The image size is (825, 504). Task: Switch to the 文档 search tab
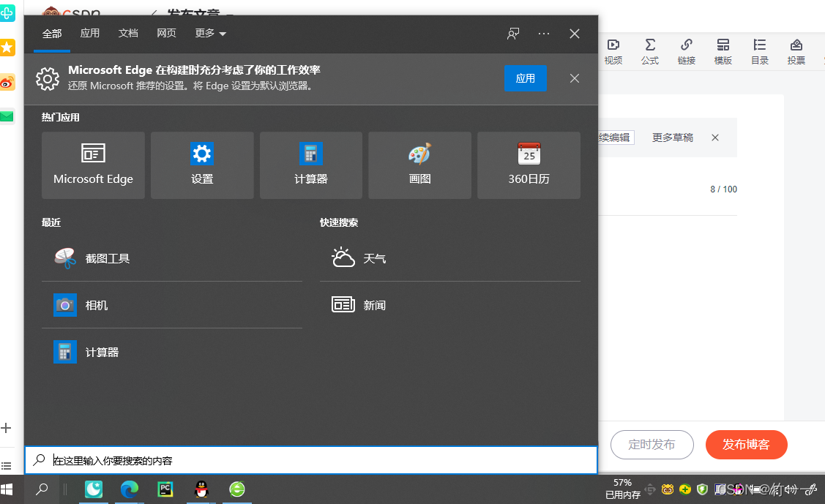pyautogui.click(x=128, y=33)
